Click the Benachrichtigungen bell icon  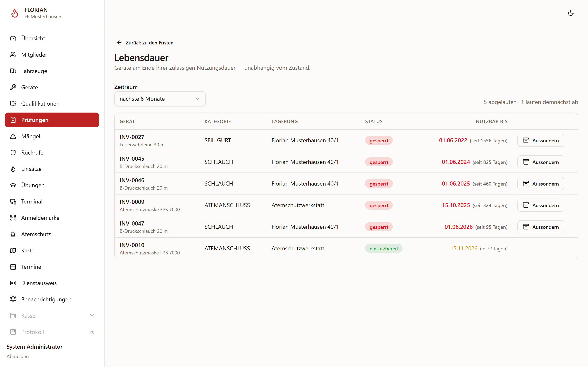click(x=13, y=299)
